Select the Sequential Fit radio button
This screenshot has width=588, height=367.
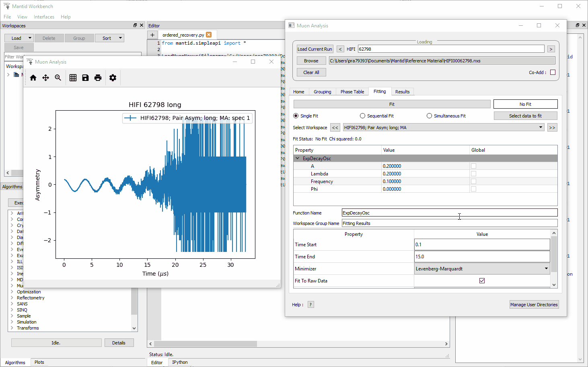(x=363, y=116)
